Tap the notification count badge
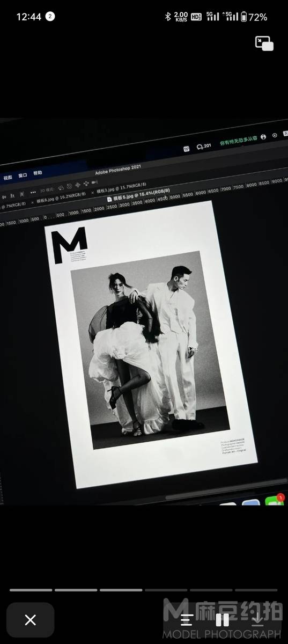This screenshot has width=288, height=644. tap(50, 17)
